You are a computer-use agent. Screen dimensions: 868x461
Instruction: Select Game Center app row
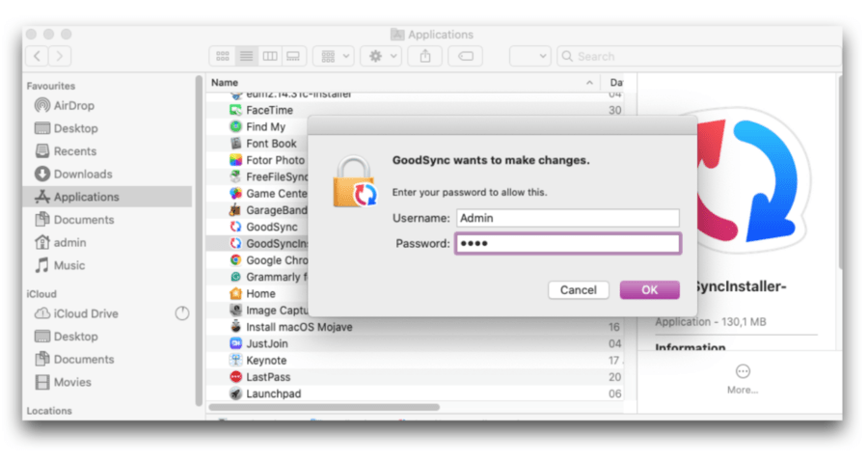[x=258, y=194]
